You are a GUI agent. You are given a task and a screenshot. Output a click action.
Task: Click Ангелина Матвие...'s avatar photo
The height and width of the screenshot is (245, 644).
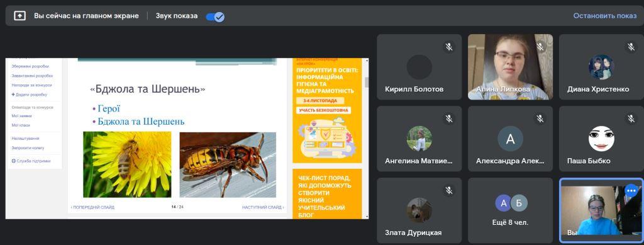click(x=419, y=139)
